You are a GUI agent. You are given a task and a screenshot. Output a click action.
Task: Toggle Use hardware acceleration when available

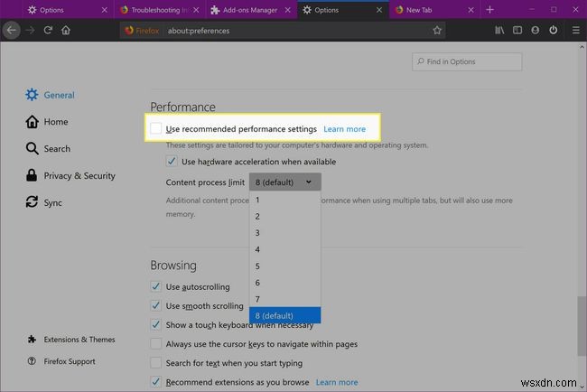pos(172,162)
